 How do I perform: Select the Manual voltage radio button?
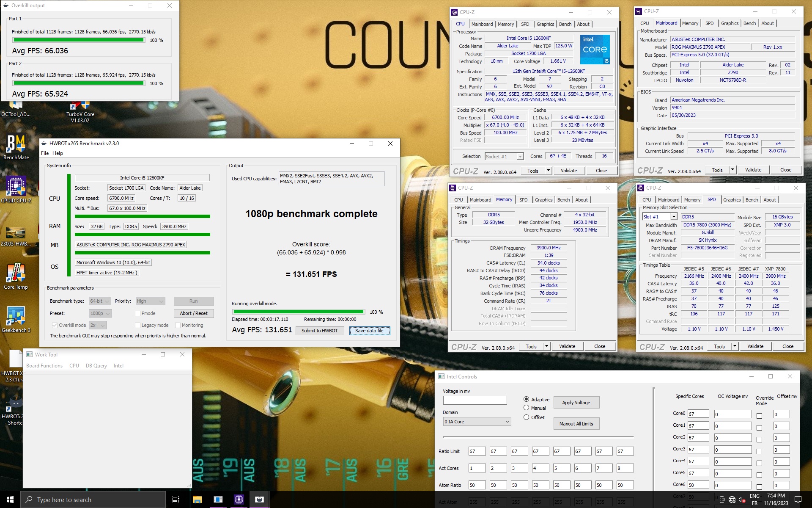[527, 408]
